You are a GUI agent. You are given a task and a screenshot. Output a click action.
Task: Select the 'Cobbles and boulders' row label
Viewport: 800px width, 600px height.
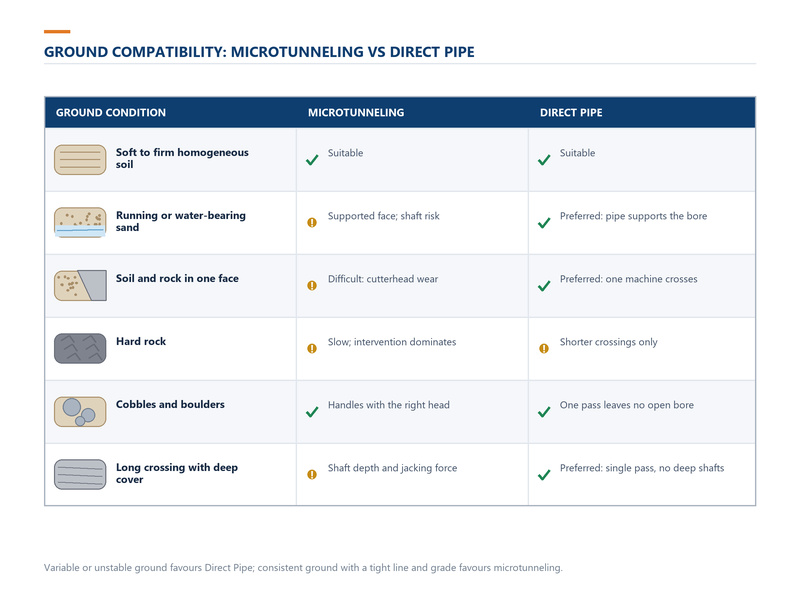(x=170, y=405)
